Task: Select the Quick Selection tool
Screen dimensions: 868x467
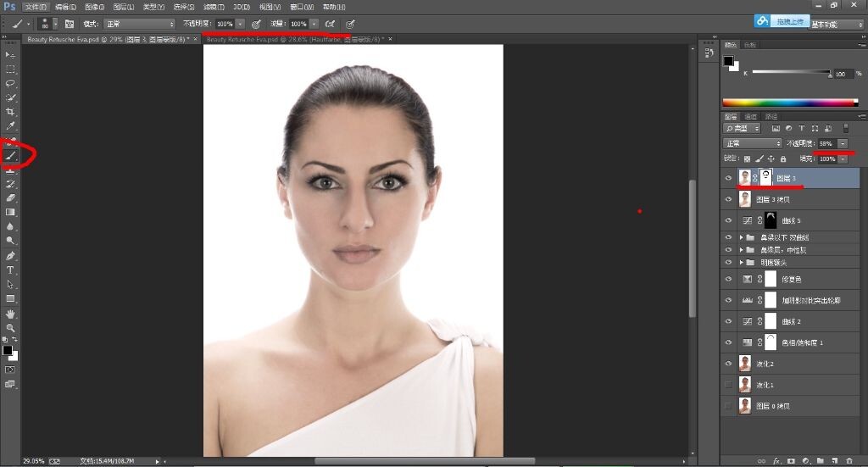Action: coord(10,97)
